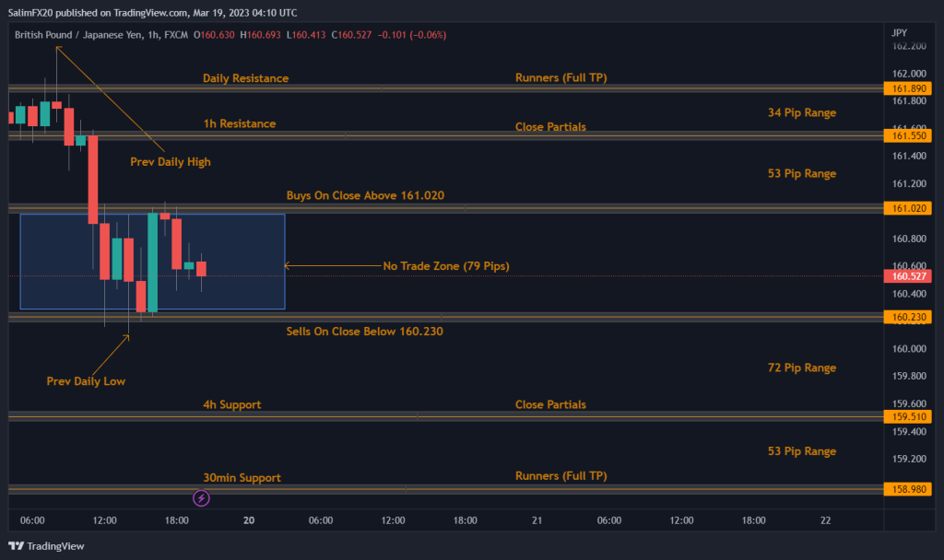Click the 158.980 price label

(908, 490)
